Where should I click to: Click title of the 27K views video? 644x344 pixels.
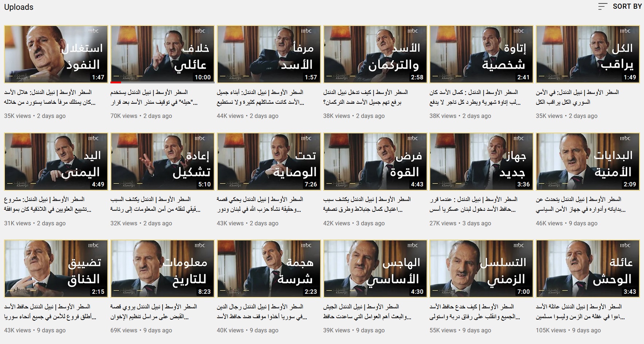pyautogui.click(x=473, y=204)
